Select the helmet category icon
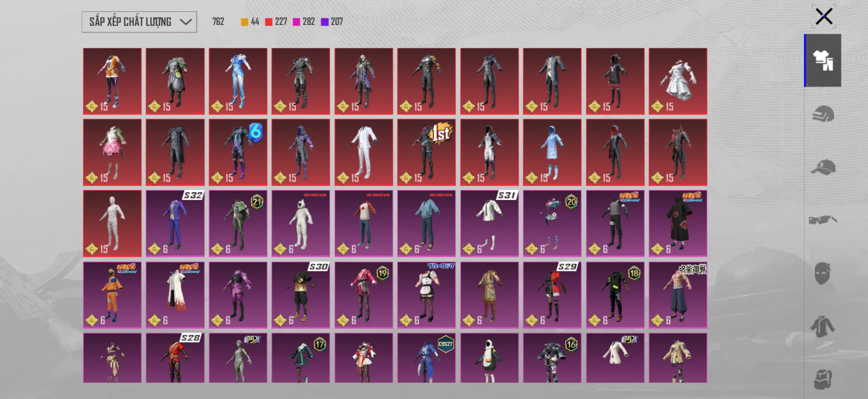This screenshot has height=399, width=868. (x=823, y=114)
